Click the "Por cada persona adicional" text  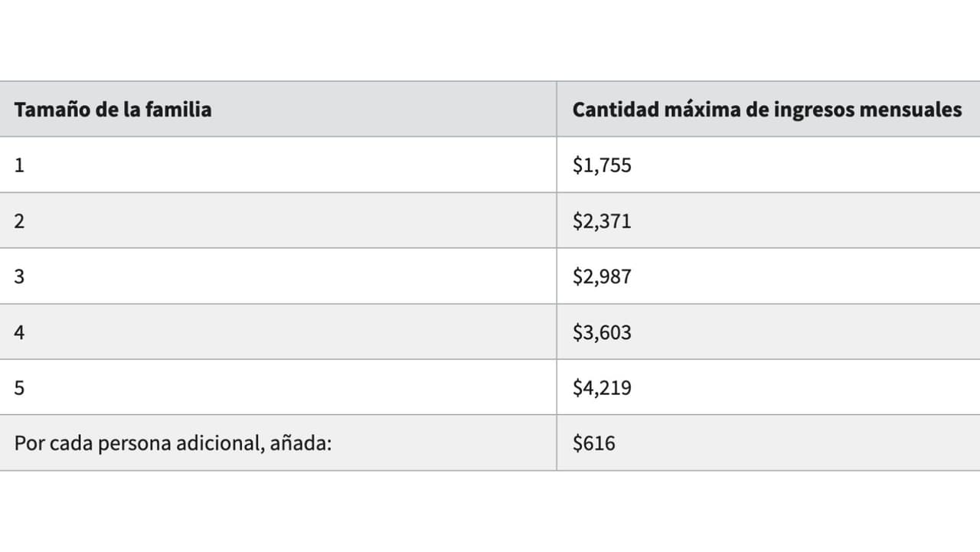coord(139,443)
